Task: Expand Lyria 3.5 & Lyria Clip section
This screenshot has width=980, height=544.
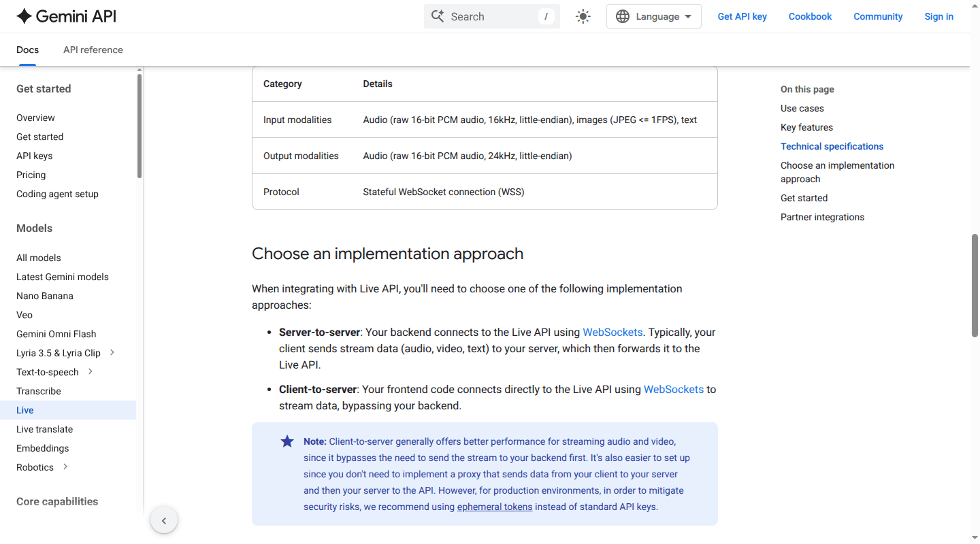Action: tap(112, 352)
